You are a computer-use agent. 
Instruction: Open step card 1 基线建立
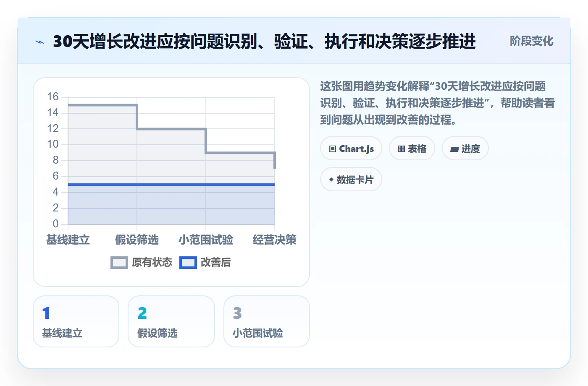76,322
